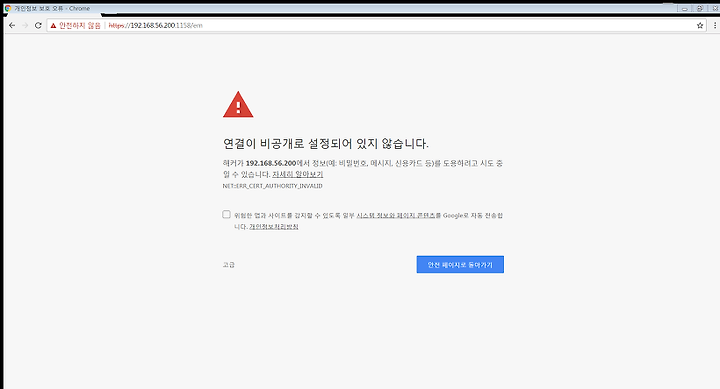720x389 pixels.
Task: Click the browser forward arrow
Action: click(x=25, y=25)
